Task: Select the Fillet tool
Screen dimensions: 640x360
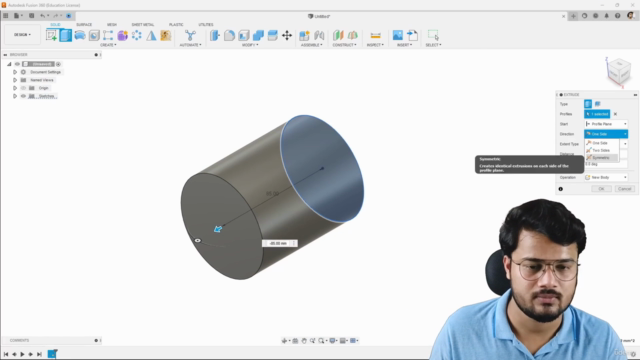Action: click(x=229, y=36)
